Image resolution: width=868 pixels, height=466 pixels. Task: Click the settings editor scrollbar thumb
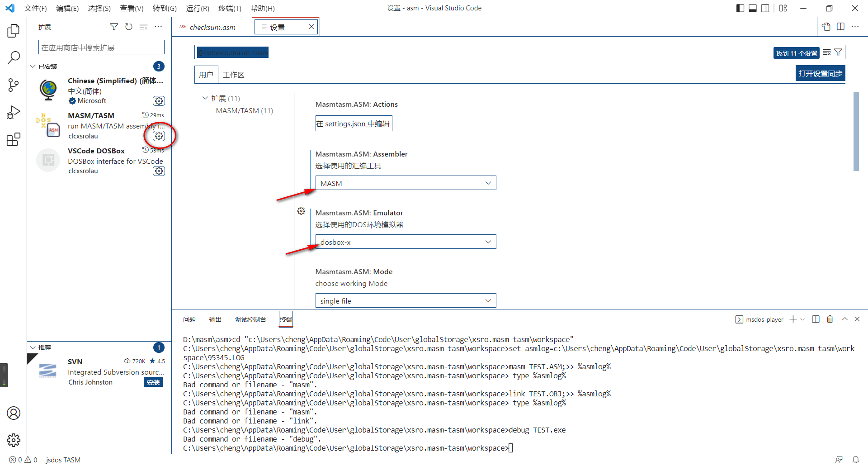tap(856, 132)
